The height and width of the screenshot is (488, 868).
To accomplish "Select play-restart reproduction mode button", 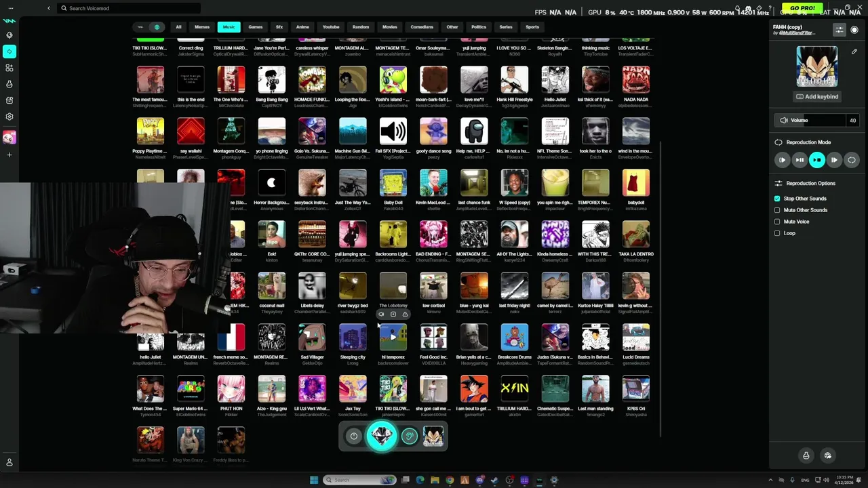I will coord(783,160).
